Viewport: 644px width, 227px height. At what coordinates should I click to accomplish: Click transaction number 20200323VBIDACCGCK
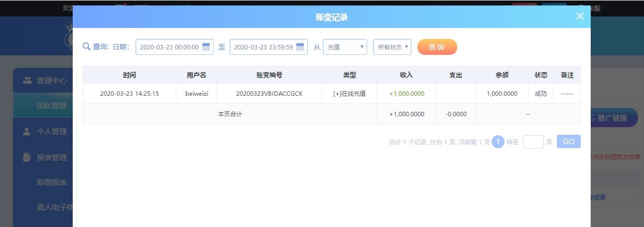(269, 93)
